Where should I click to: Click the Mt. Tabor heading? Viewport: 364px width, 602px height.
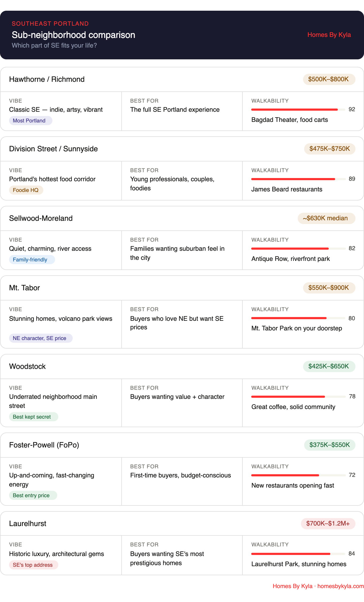point(25,288)
